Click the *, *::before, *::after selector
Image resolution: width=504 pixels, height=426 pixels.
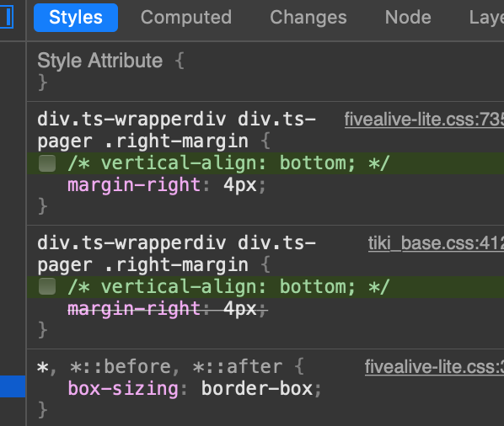point(160,366)
